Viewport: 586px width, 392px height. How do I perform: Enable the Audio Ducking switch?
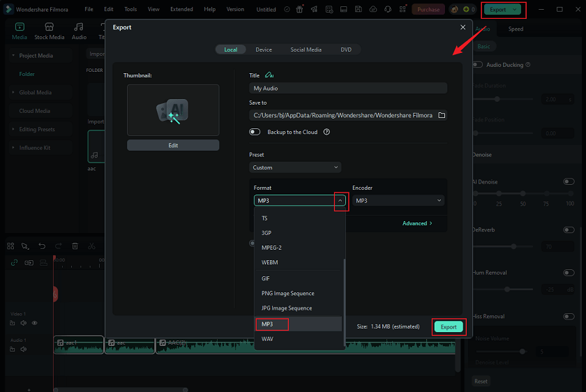tap(477, 65)
